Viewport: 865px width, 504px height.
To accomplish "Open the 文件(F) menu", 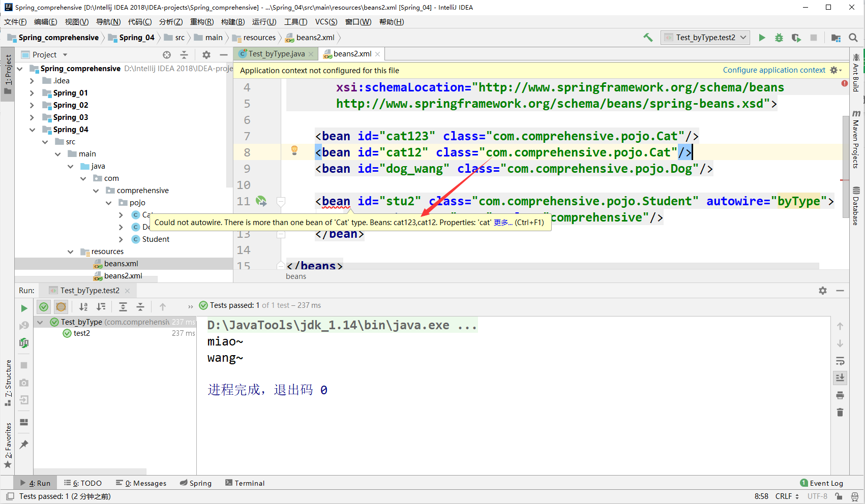I will coord(15,22).
